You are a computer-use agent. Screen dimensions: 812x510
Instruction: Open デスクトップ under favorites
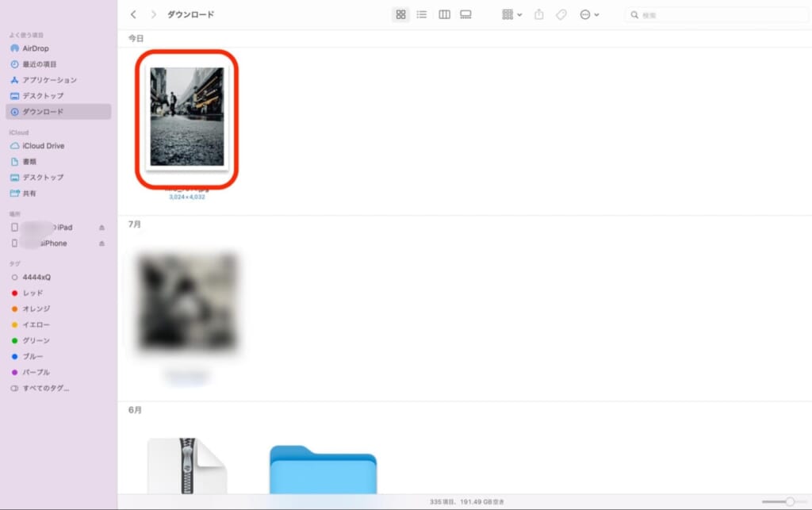click(x=58, y=96)
